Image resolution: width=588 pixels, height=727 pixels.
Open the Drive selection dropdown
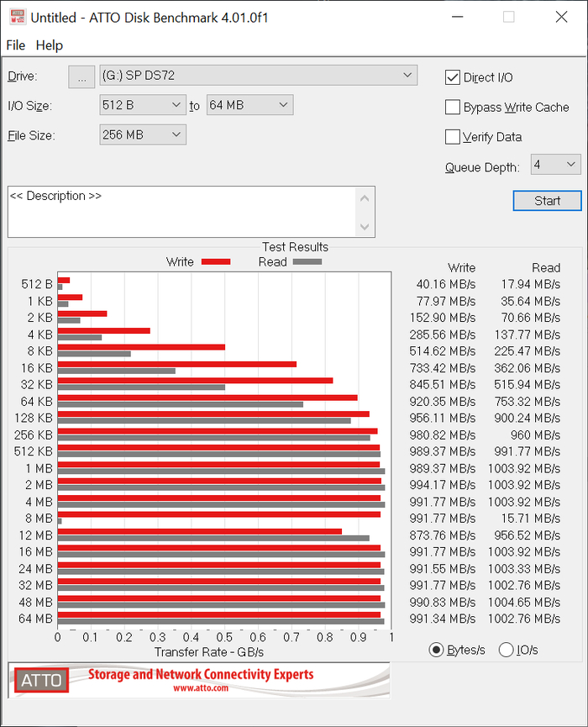coord(258,76)
